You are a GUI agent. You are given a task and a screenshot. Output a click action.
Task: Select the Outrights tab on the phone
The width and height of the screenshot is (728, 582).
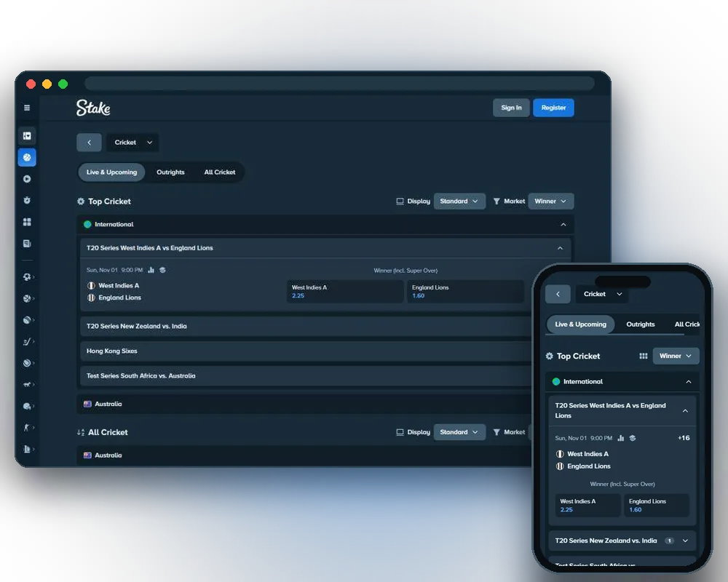pyautogui.click(x=640, y=324)
